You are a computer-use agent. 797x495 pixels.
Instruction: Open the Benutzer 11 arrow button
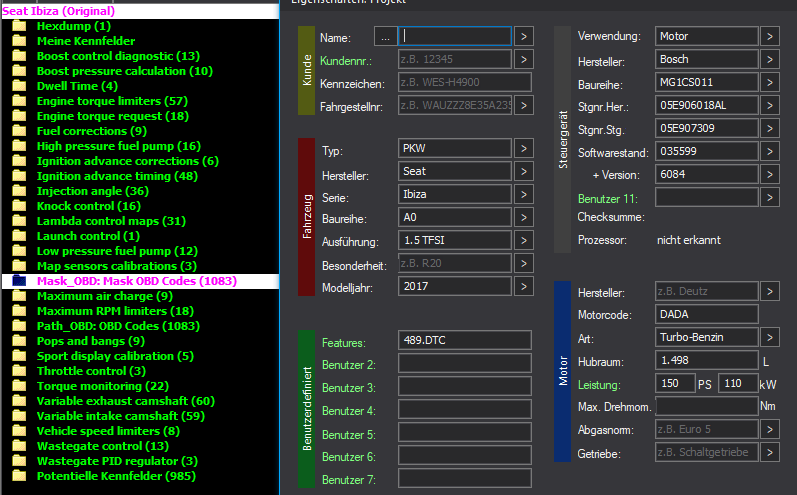click(x=770, y=197)
